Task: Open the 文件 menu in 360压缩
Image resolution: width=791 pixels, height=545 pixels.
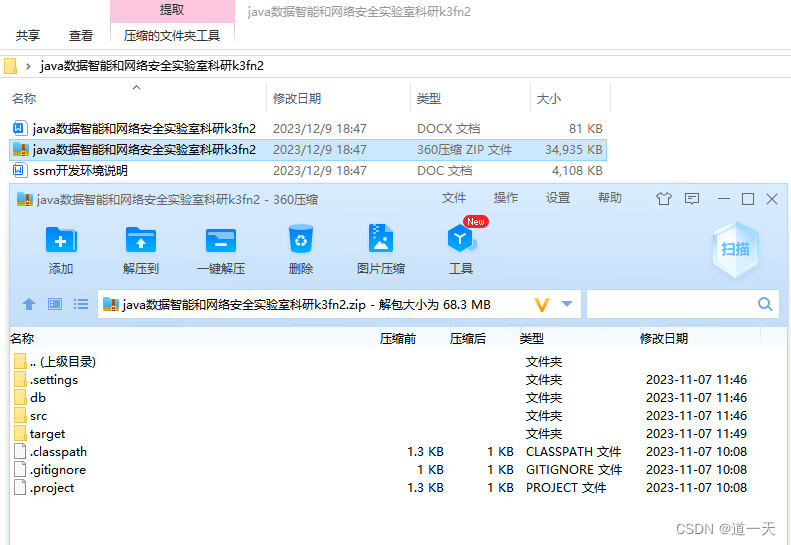Action: click(x=454, y=198)
